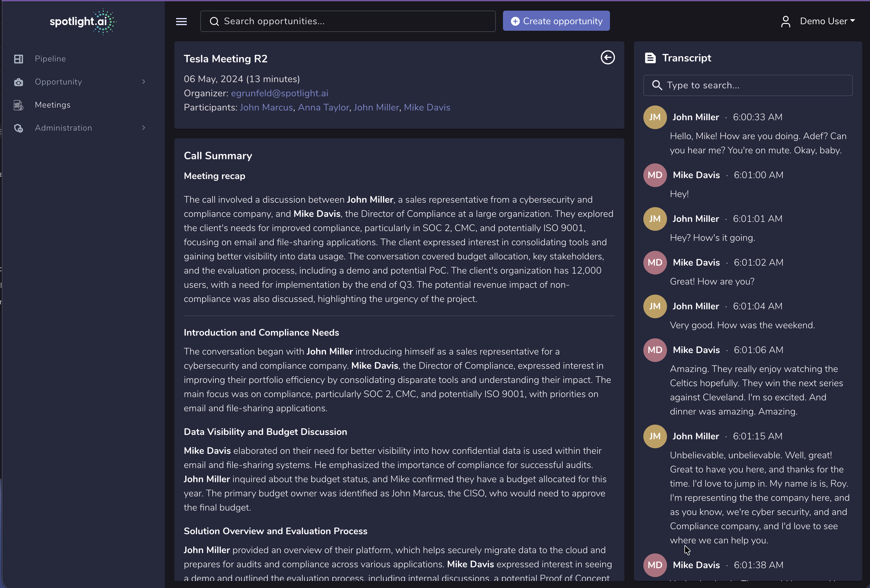Image resolution: width=870 pixels, height=588 pixels.
Task: Click the Create opportunity button
Action: [556, 21]
